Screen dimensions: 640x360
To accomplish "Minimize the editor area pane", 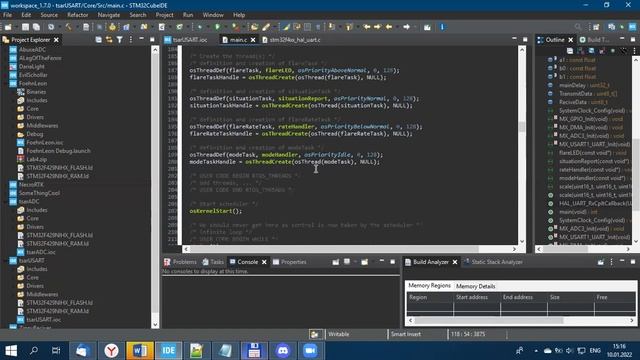I will [514, 39].
